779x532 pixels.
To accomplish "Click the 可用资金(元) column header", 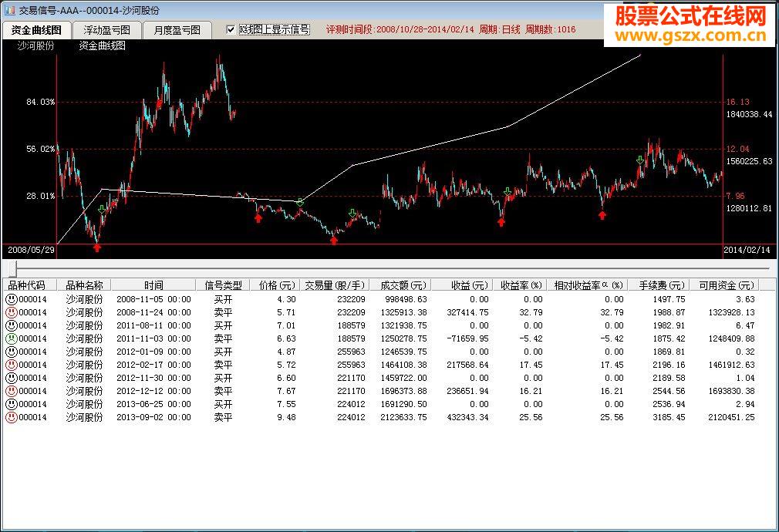I will pos(724,285).
